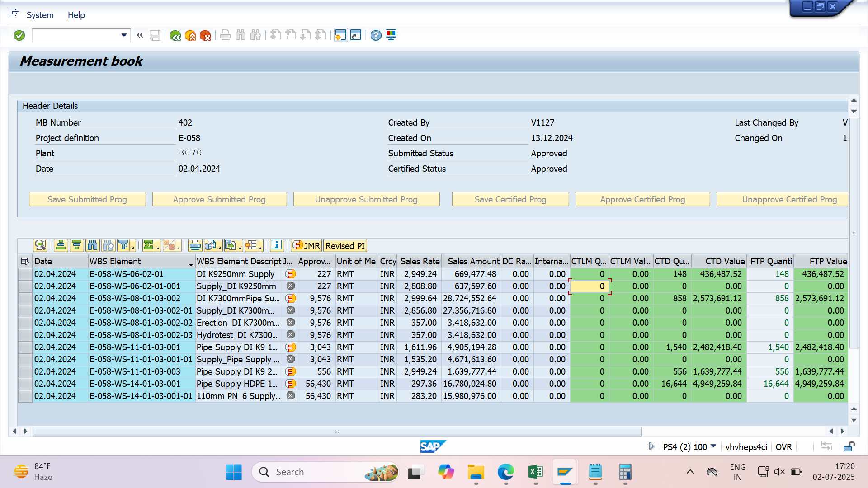This screenshot has height=488, width=868.
Task: Click the highlighted yellow CTLM Quantity cell
Action: [589, 286]
